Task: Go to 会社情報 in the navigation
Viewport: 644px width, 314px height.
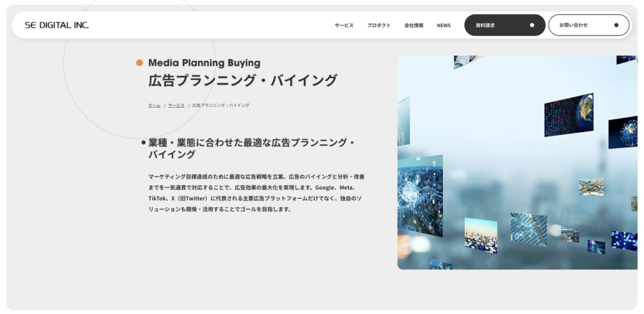Action: click(414, 25)
